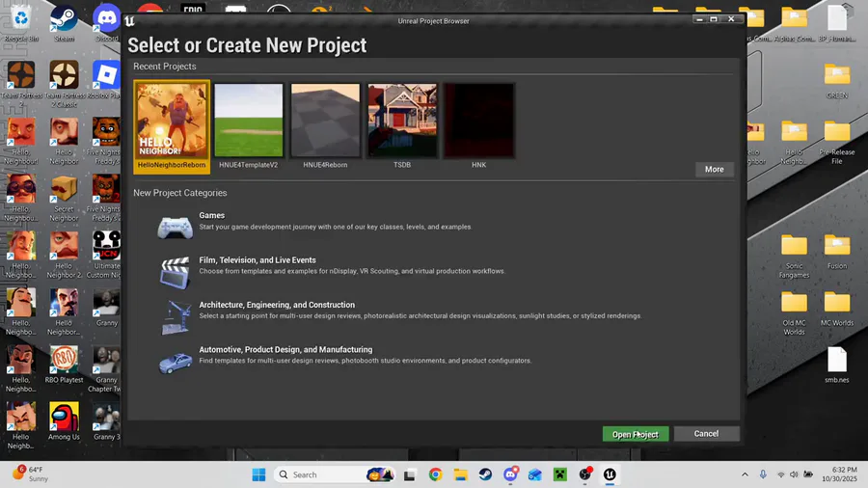The height and width of the screenshot is (488, 868).
Task: Select the Team Fortress 2 Classic shortcut
Action: click(65, 84)
